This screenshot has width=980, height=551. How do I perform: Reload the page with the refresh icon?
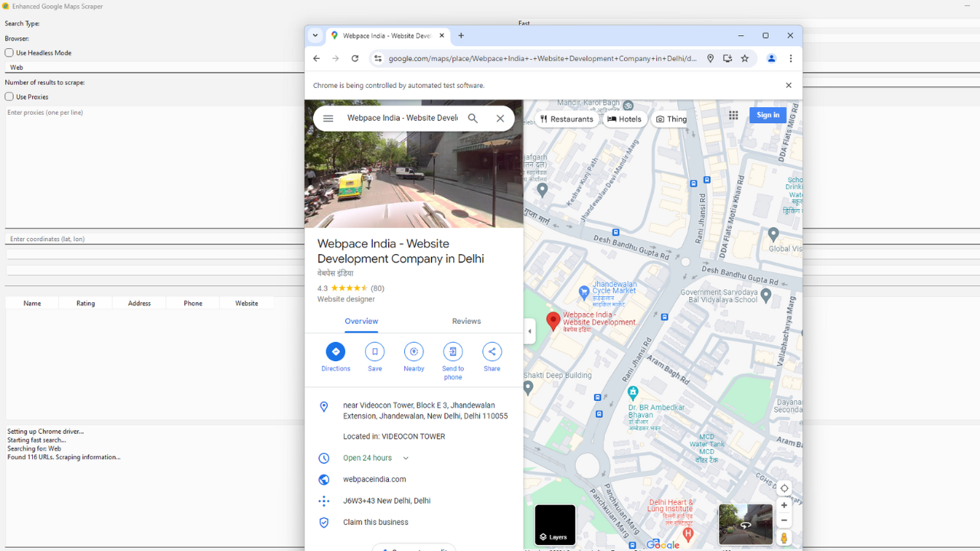(354, 58)
